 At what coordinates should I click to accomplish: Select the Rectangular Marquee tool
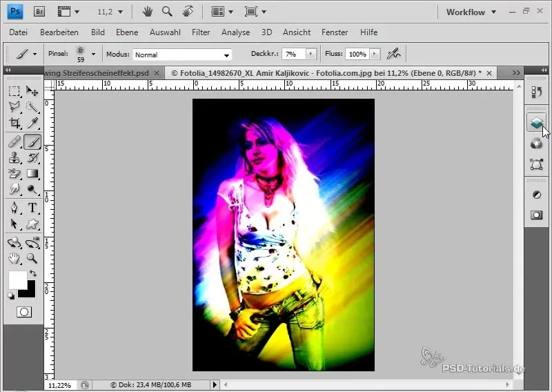(14, 92)
